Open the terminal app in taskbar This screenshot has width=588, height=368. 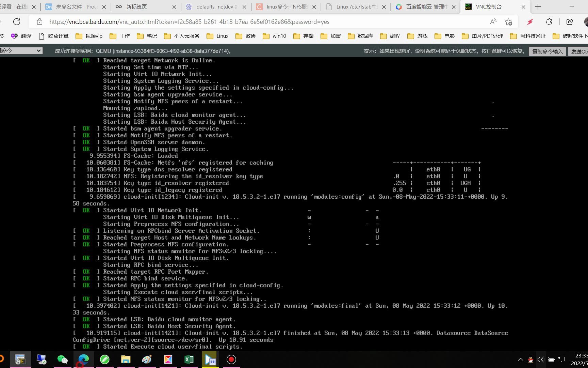20,359
